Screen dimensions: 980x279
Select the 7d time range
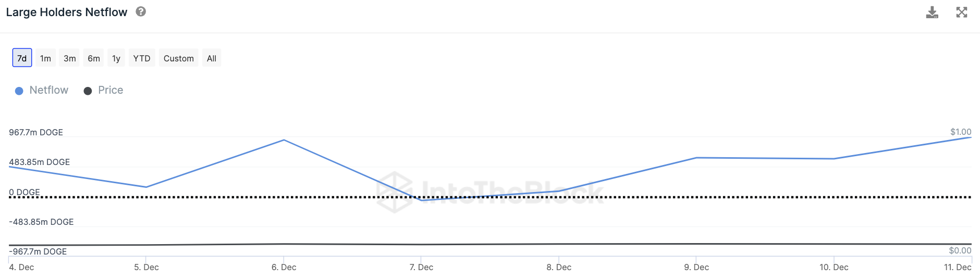(x=22, y=58)
